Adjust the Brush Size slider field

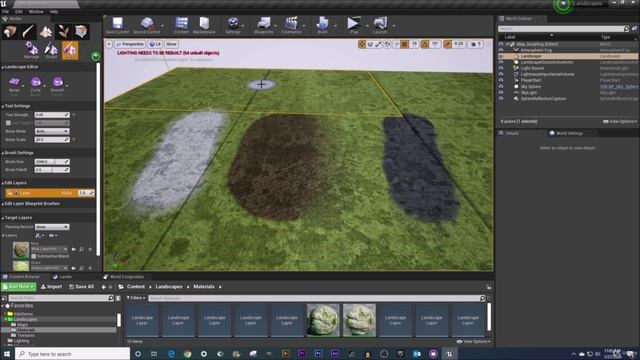pos(52,162)
